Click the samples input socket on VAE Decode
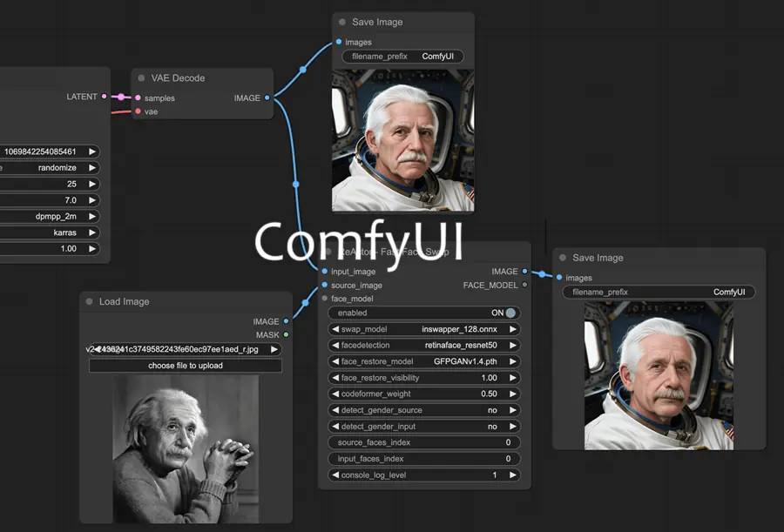Screen dimensions: 784x532 139,98
